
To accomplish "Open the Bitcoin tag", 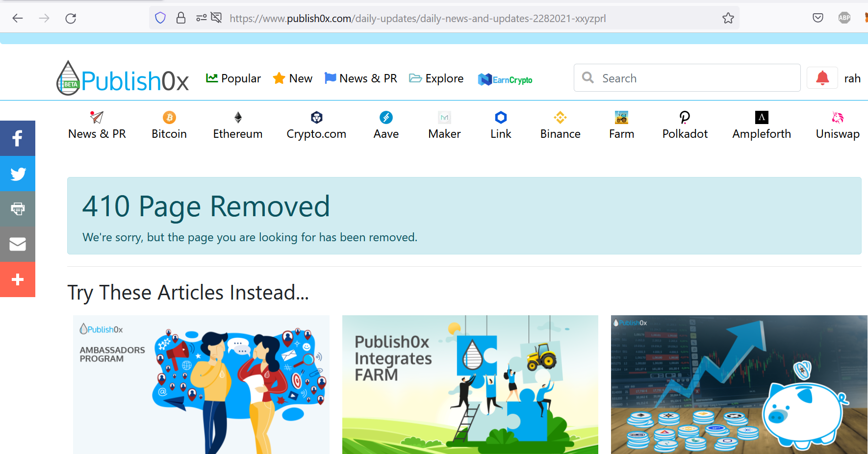I will coord(169,126).
